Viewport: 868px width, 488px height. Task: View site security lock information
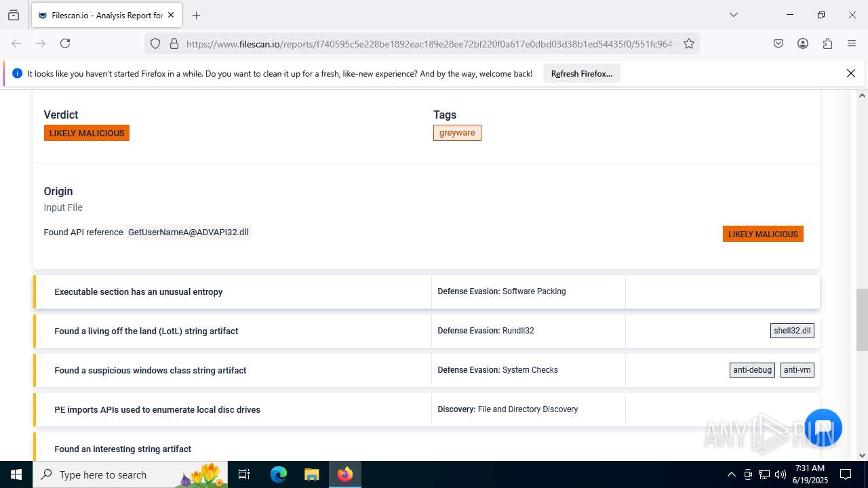click(x=174, y=43)
